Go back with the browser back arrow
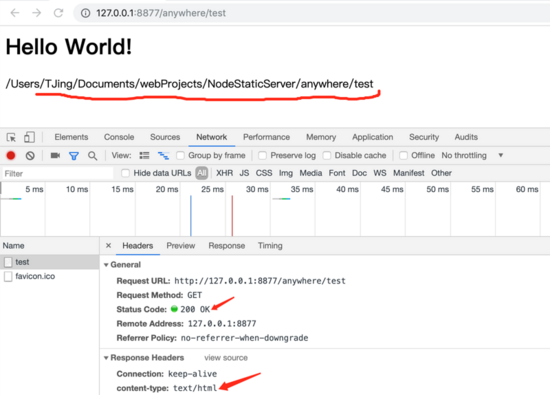The image size is (550, 395). (x=15, y=13)
